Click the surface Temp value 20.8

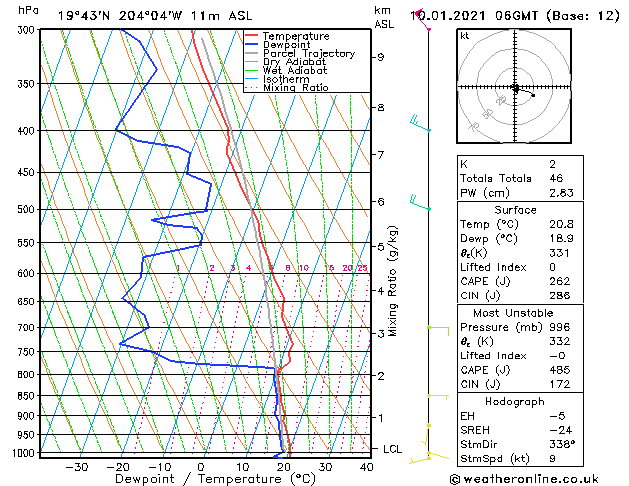coord(561,224)
